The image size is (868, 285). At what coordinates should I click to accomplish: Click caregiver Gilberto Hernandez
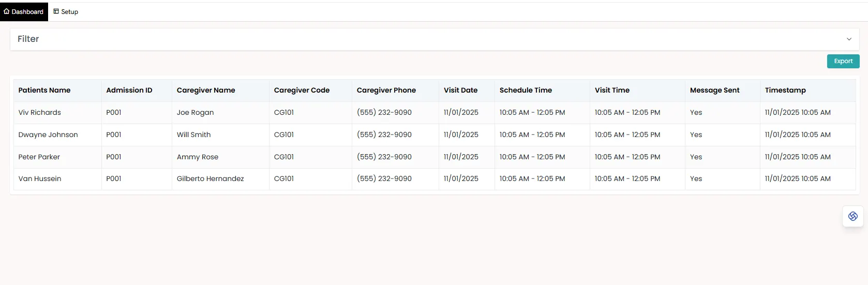point(210,178)
